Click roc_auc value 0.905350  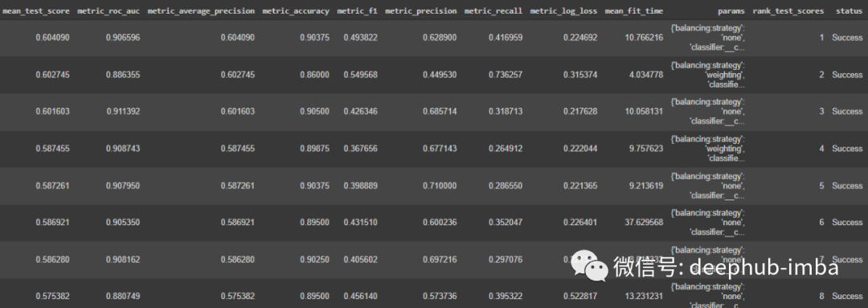(x=123, y=222)
